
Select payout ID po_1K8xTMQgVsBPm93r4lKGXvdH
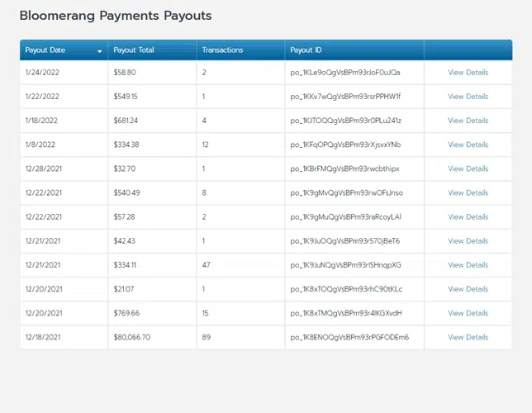coord(346,314)
